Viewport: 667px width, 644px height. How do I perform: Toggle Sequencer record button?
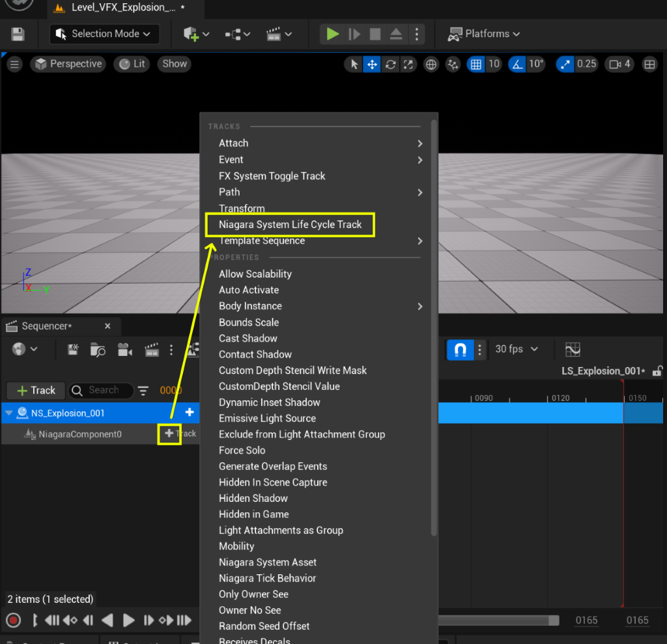(13, 620)
